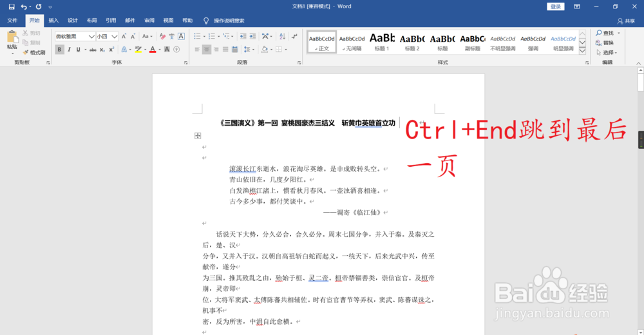Click the Justify alignment icon
This screenshot has height=335, width=644.
click(x=225, y=50)
